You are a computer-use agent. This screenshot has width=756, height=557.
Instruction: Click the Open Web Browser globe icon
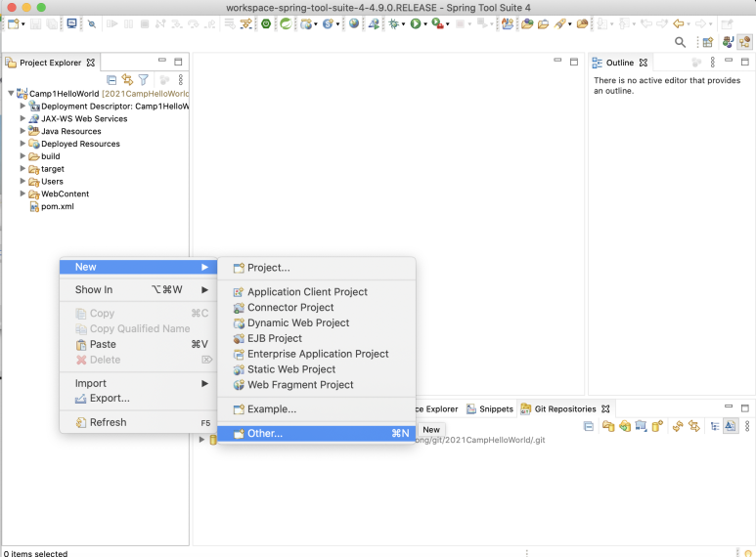(354, 23)
